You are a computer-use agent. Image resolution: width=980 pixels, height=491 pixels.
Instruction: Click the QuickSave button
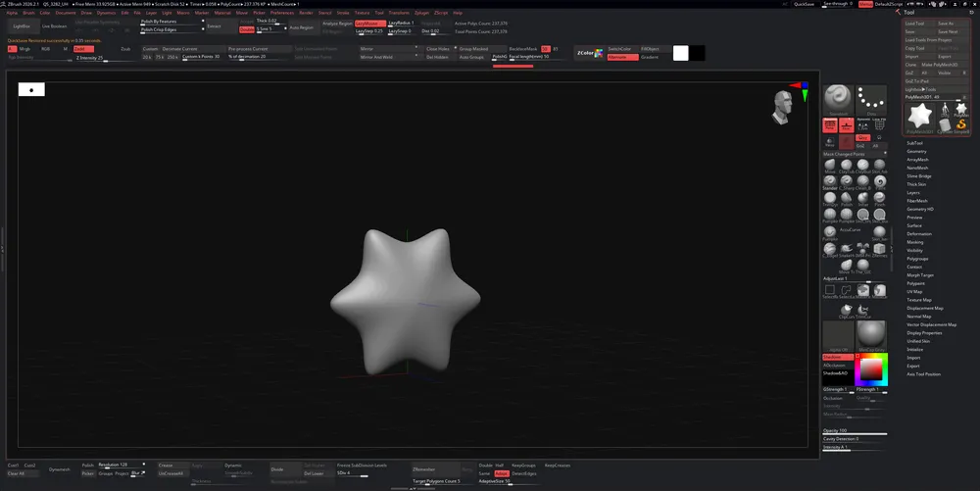804,4
